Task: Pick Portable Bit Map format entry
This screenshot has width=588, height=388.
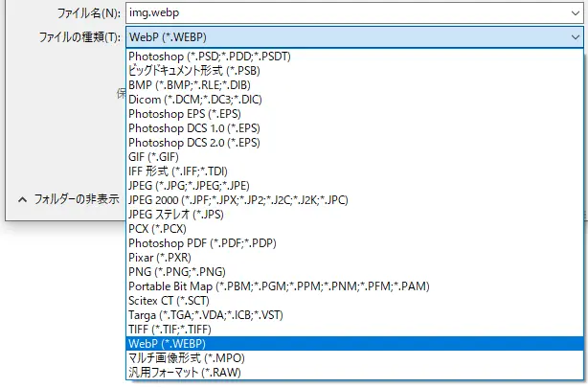Action: click(354, 286)
